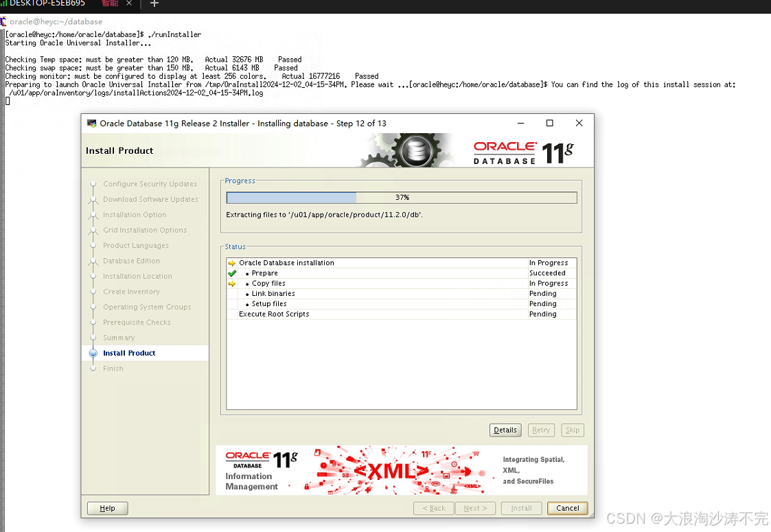
Task: Select Installation Location step
Action: pos(138,277)
